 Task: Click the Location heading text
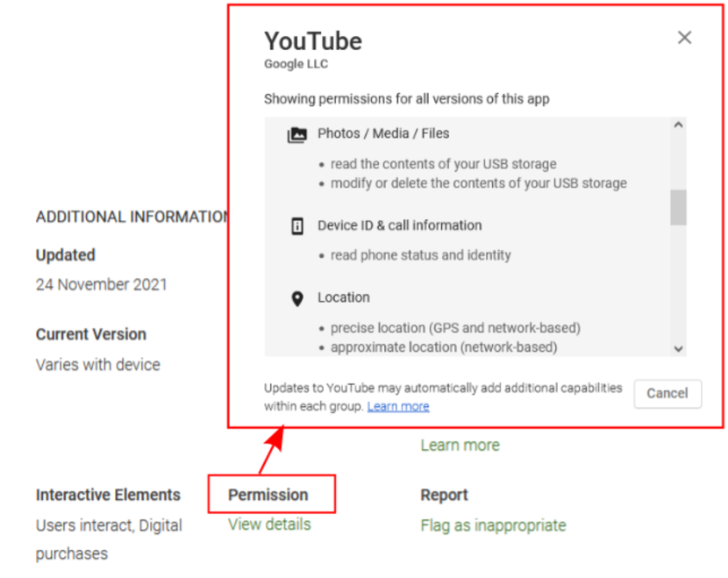tap(344, 297)
